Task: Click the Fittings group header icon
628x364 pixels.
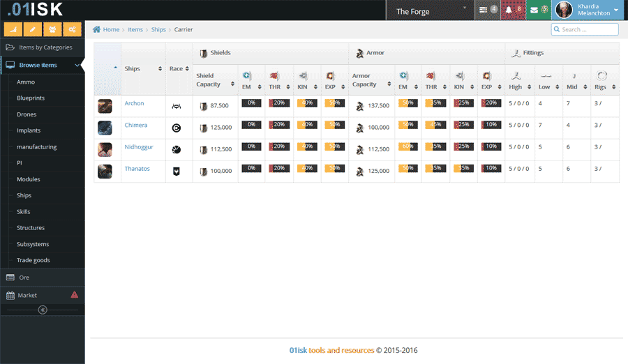Action: point(516,53)
